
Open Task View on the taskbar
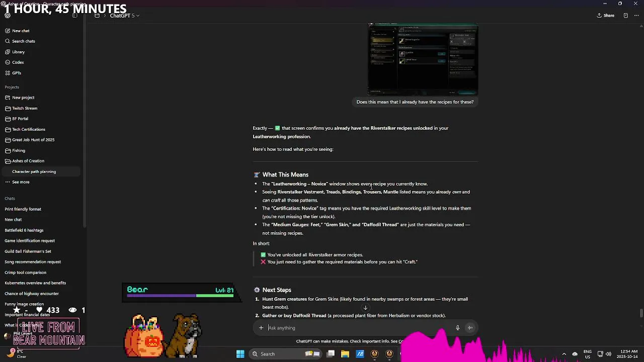click(x=331, y=354)
